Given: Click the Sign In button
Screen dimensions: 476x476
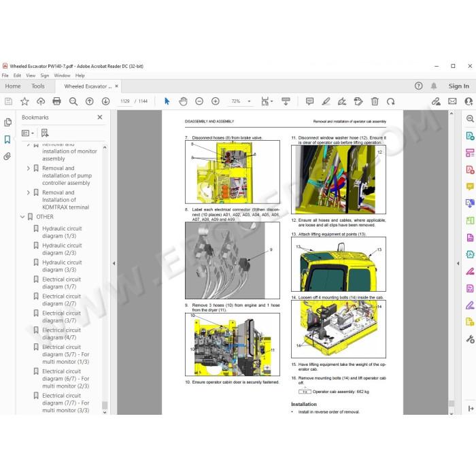Looking at the screenshot, I should (x=459, y=86).
